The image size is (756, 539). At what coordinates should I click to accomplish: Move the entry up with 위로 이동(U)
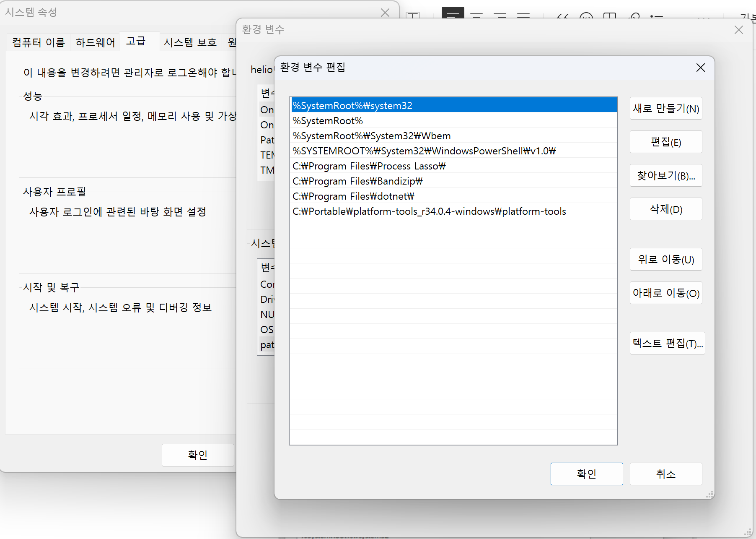tap(666, 260)
